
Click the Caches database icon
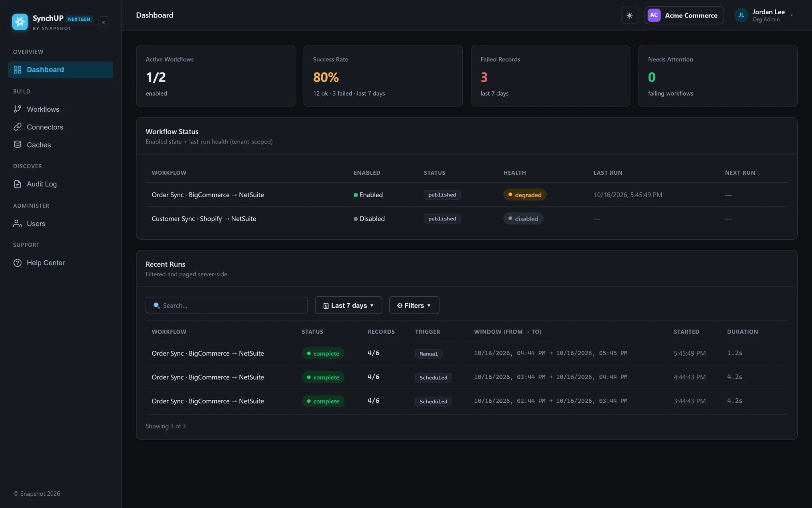point(17,144)
